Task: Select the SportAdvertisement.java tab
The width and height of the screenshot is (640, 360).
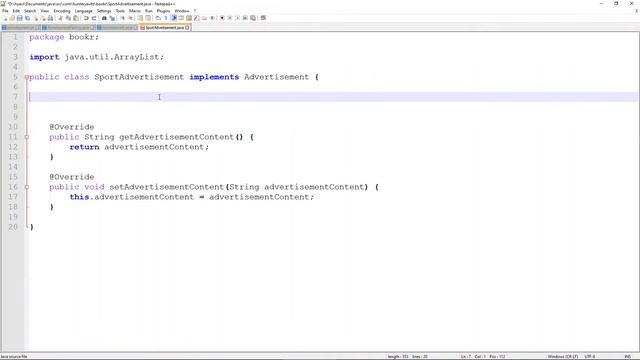Action: coord(164,28)
